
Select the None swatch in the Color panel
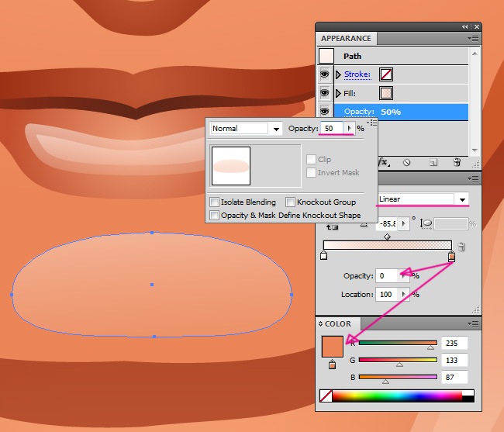326,396
